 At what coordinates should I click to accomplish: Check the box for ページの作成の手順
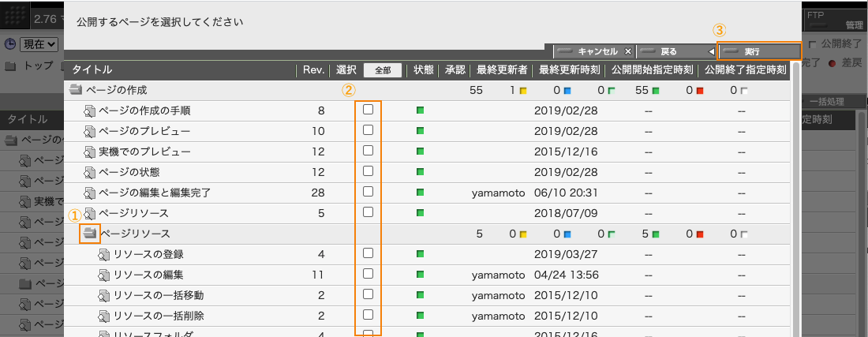[368, 110]
